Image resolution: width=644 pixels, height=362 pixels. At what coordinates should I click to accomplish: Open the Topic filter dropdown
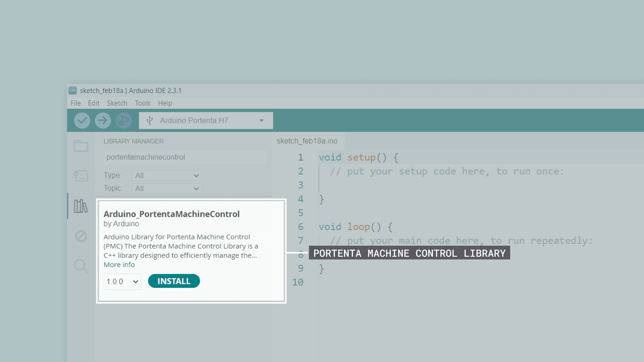point(167,188)
